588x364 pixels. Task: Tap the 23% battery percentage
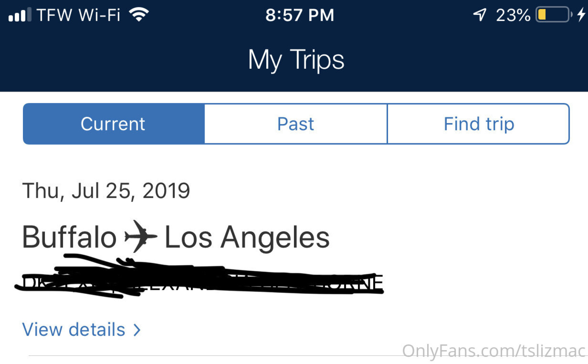(513, 15)
